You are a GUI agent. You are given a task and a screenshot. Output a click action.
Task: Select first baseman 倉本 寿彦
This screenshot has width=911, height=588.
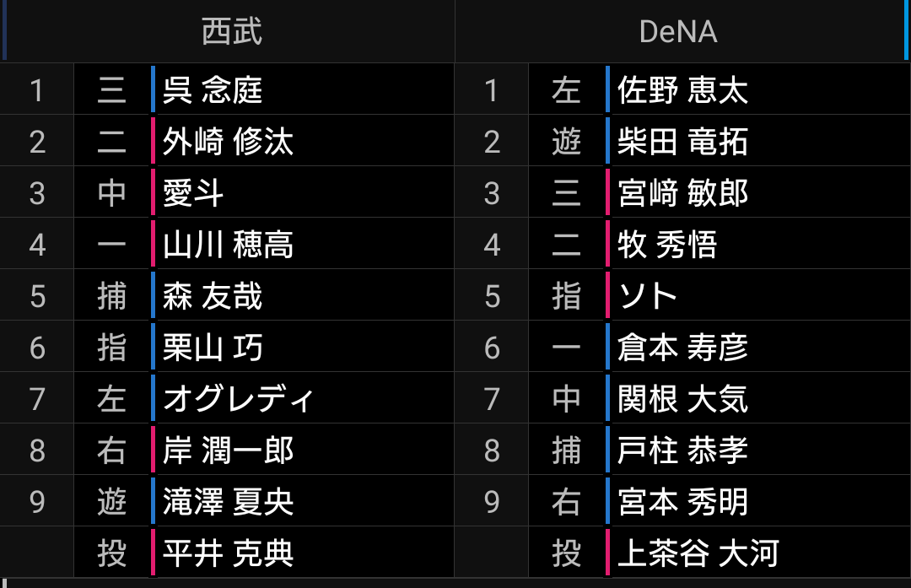click(682, 348)
